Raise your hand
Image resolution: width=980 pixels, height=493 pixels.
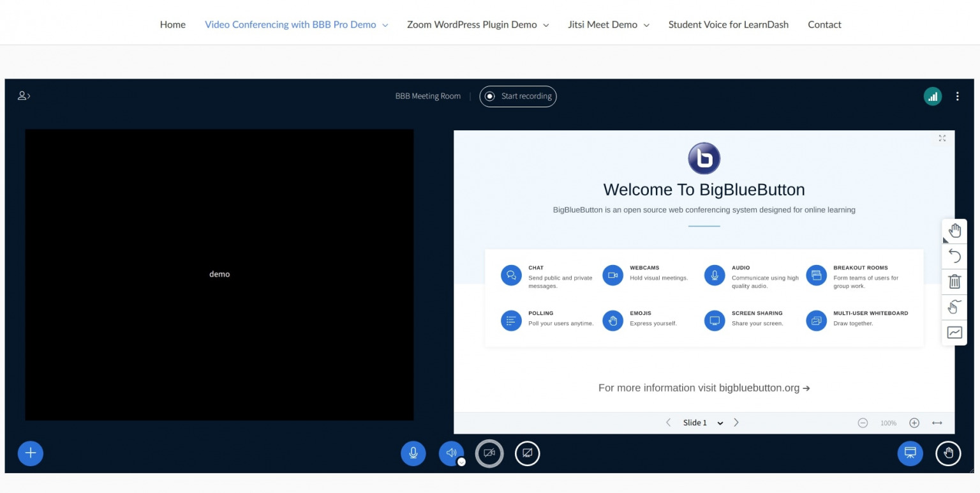point(948,453)
